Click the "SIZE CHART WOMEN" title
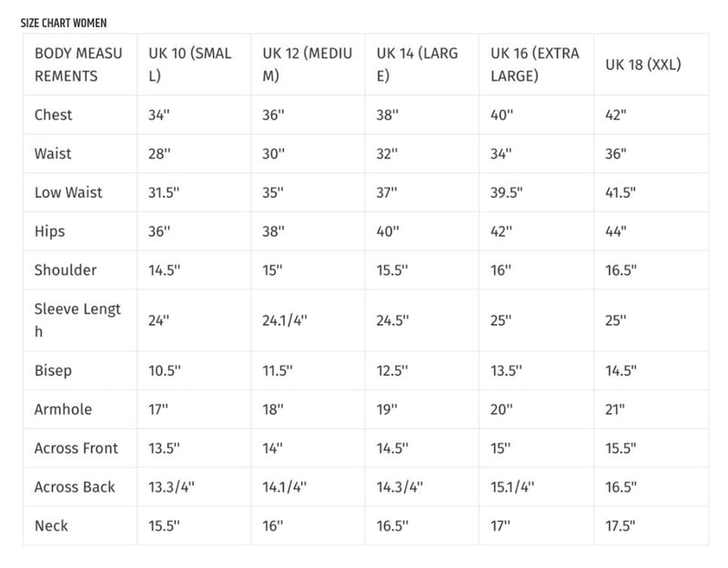The width and height of the screenshot is (728, 568). 64,22
